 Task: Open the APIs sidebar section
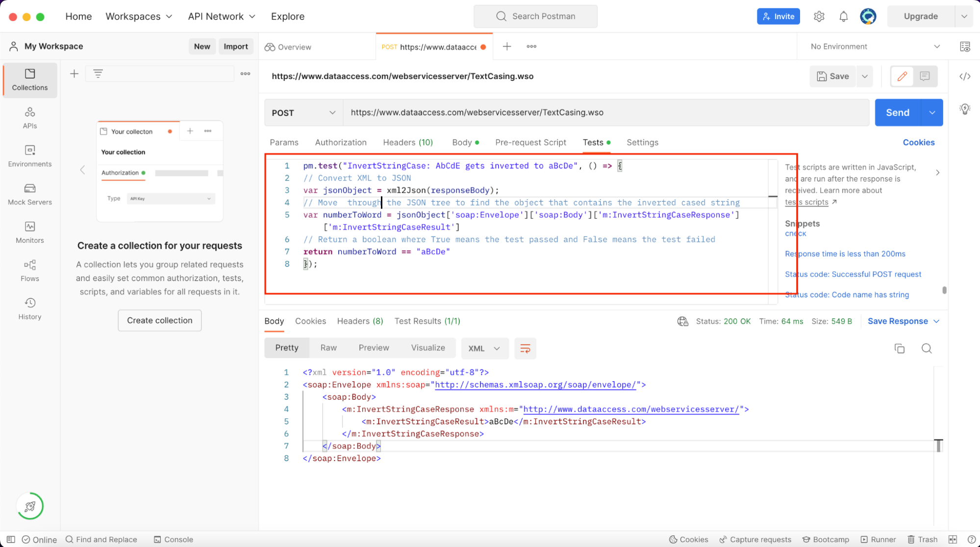30,118
